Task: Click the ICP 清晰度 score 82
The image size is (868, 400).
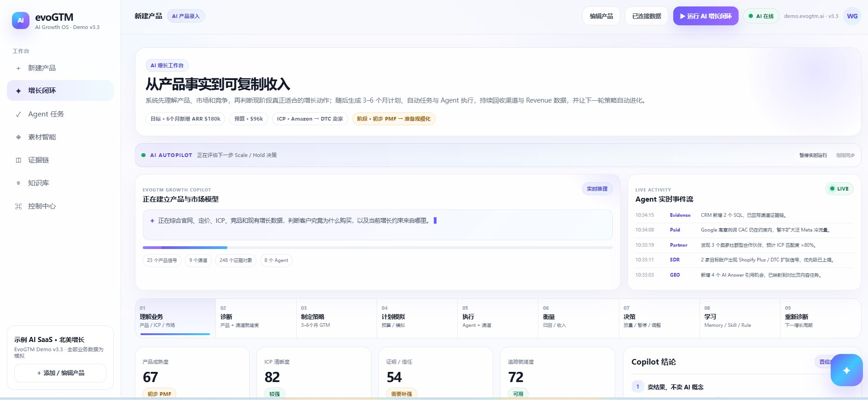Action: pos(272,377)
